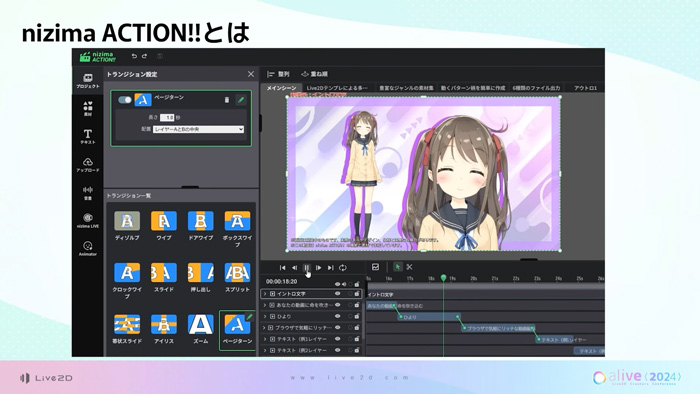Screen dimensions: 700x394
Task: Click the 整列 align button
Action: pyautogui.click(x=278, y=74)
